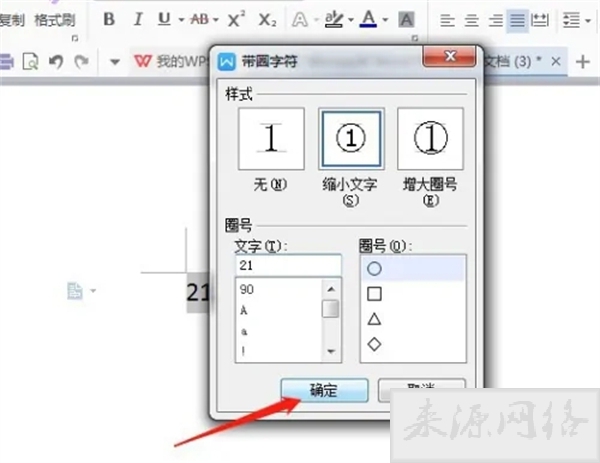Apply strikethrough AB formatting
This screenshot has height=463, width=600.
(200, 19)
